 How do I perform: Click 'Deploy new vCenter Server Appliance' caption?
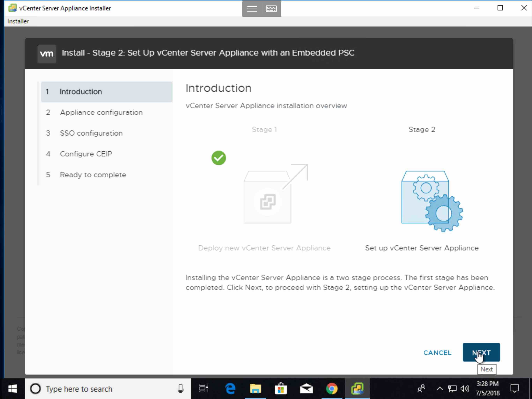coord(264,248)
